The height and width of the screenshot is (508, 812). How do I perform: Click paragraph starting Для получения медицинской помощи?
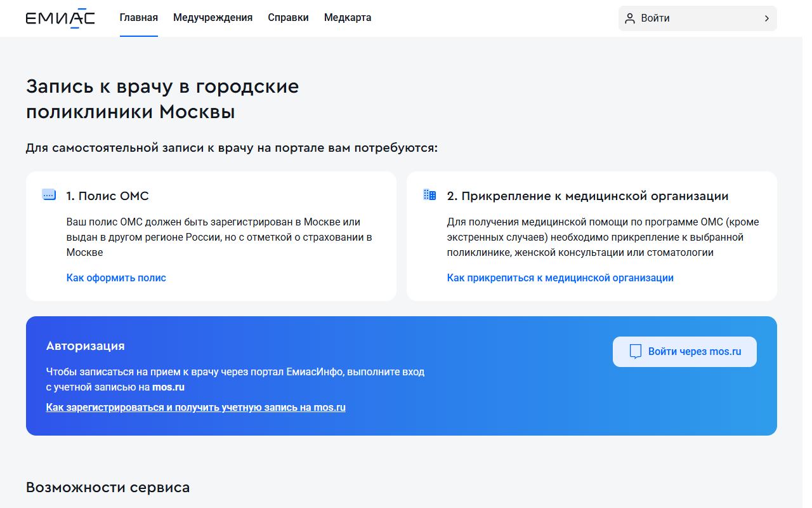coord(603,237)
